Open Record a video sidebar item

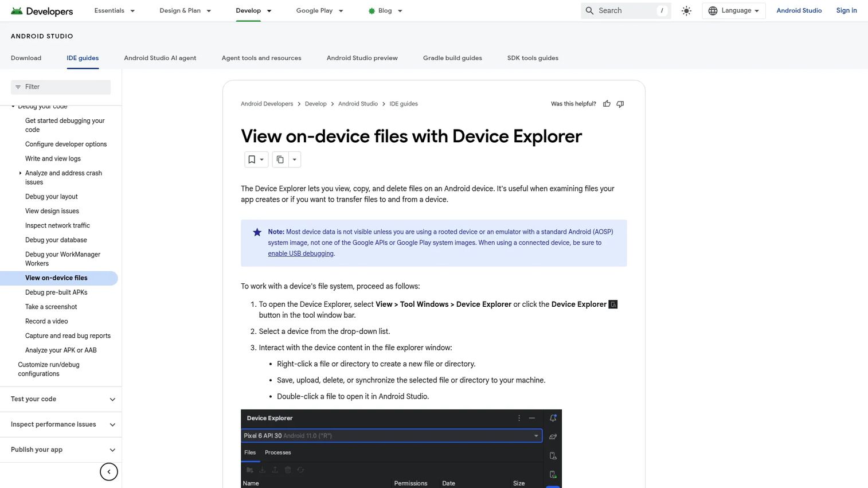pos(46,322)
